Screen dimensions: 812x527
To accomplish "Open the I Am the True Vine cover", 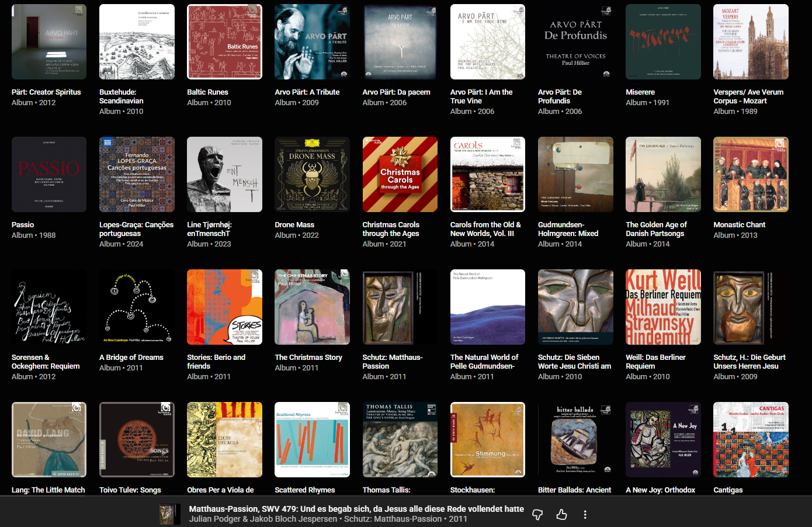I will pyautogui.click(x=488, y=42).
